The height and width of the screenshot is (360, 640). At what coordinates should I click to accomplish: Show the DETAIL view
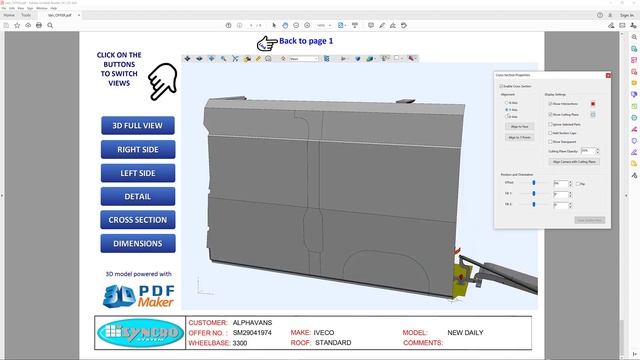(x=138, y=196)
